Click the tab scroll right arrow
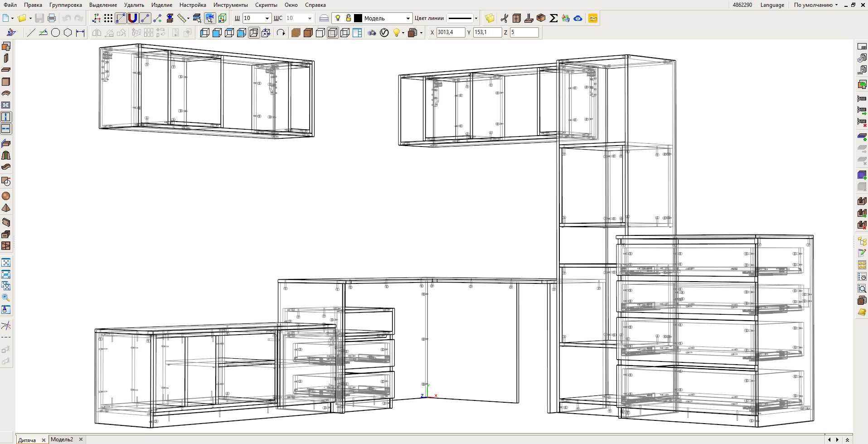This screenshot has width=868, height=444. click(837, 439)
